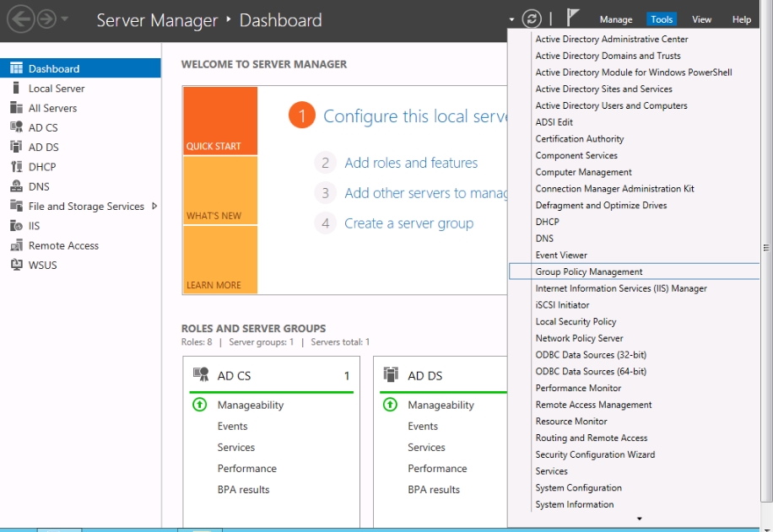Open Component Services from Tools menu
The image size is (773, 532).
(x=576, y=156)
